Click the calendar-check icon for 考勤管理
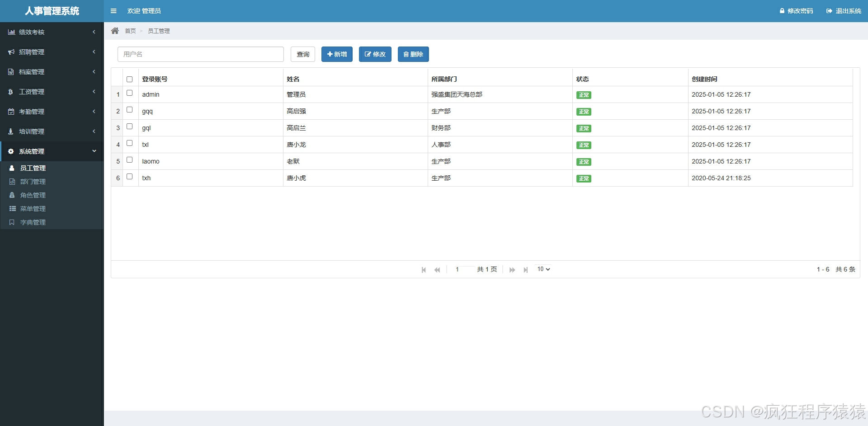This screenshot has height=426, width=868. pyautogui.click(x=11, y=112)
